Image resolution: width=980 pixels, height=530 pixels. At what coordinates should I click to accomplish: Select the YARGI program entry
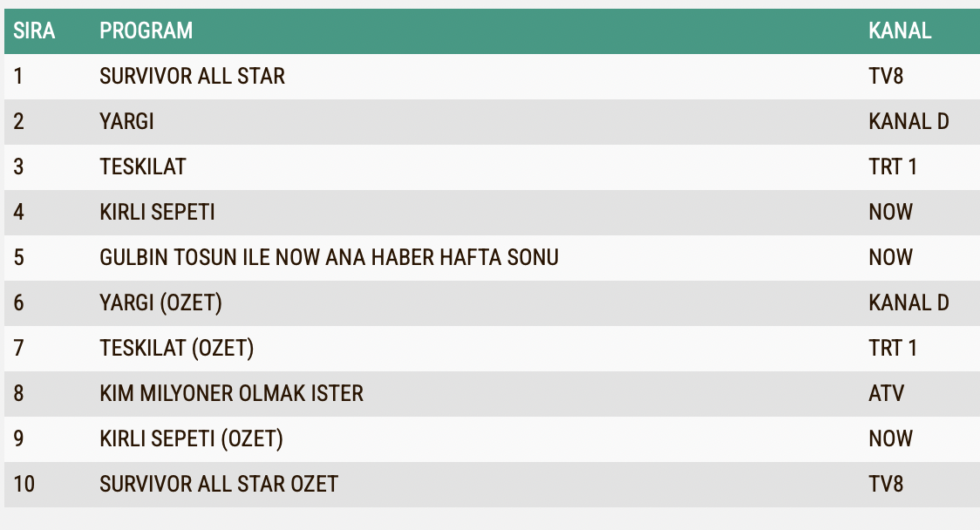[x=127, y=121]
